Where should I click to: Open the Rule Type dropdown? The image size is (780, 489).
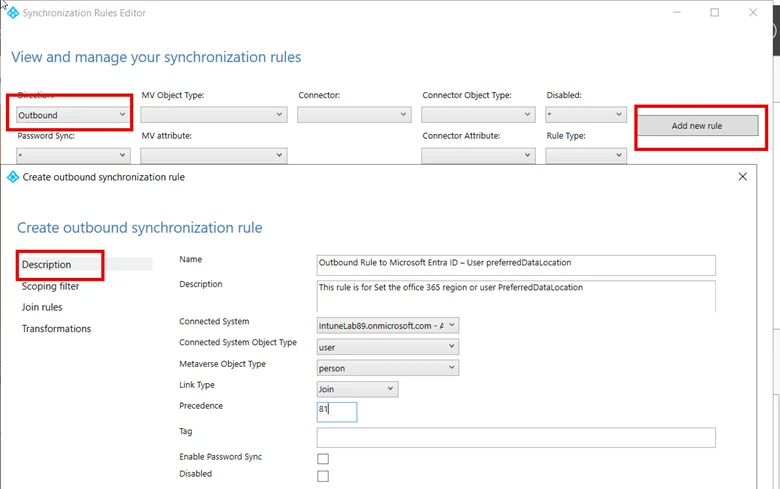(x=586, y=155)
